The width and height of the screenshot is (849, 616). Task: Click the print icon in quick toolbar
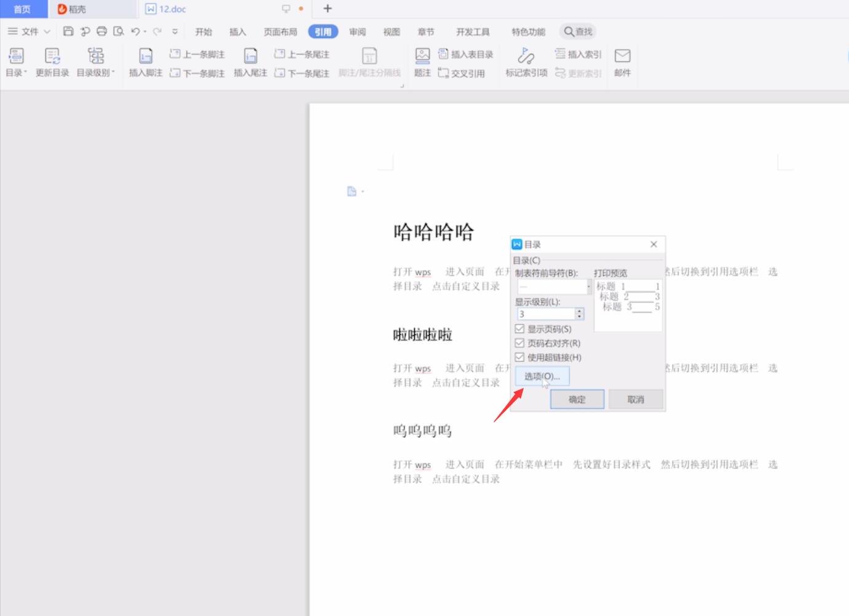point(101,31)
